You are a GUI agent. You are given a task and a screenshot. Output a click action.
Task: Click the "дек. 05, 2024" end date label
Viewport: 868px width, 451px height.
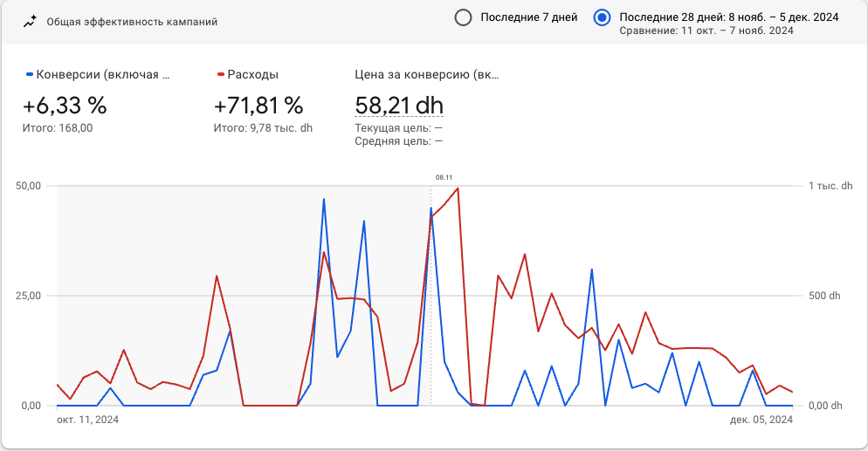pyautogui.click(x=761, y=420)
